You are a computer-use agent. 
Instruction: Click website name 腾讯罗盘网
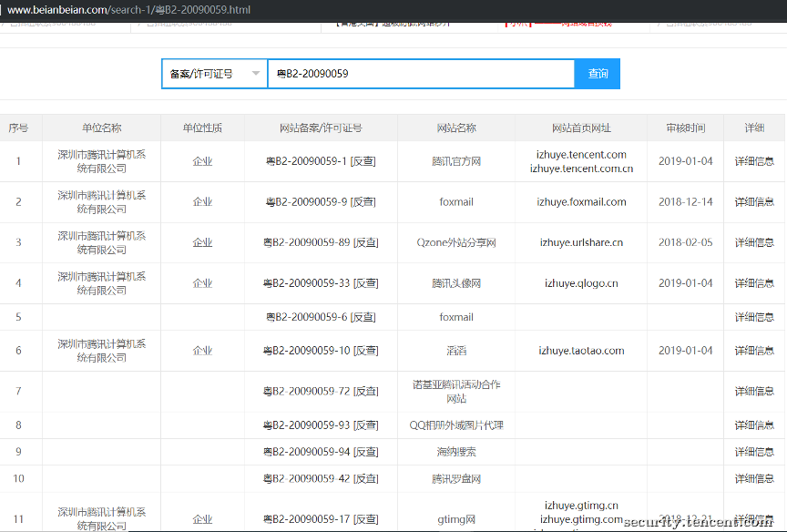point(456,478)
